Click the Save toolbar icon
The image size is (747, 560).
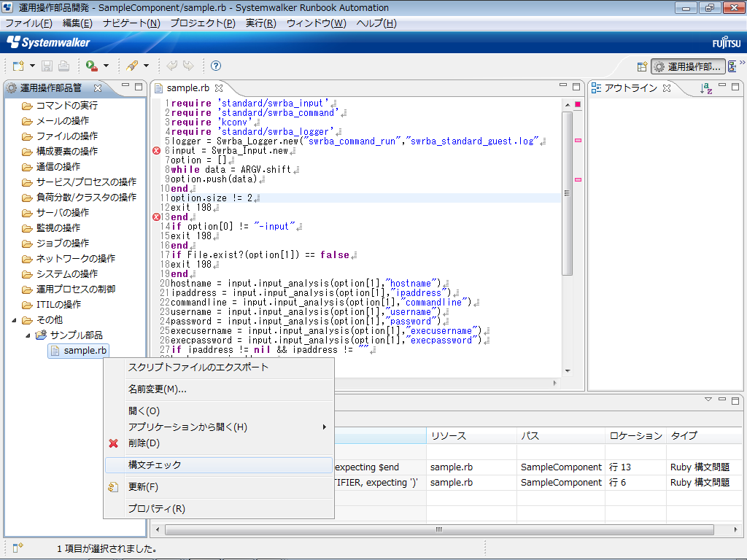47,66
